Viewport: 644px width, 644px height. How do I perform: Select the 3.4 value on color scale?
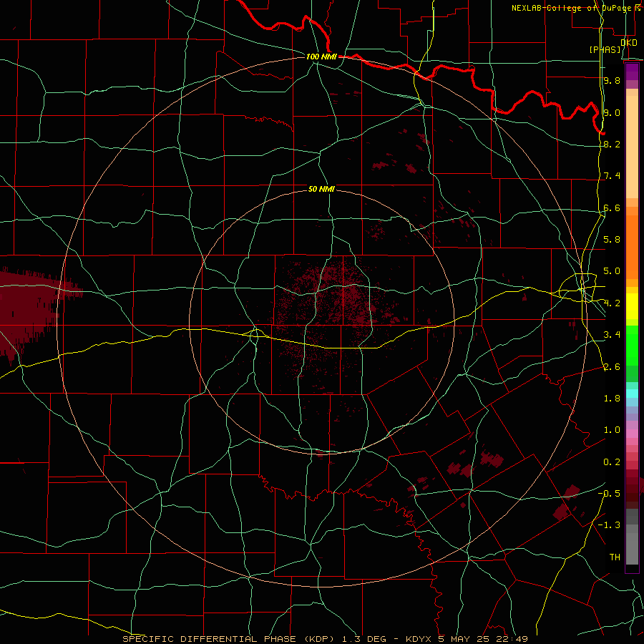tap(612, 335)
